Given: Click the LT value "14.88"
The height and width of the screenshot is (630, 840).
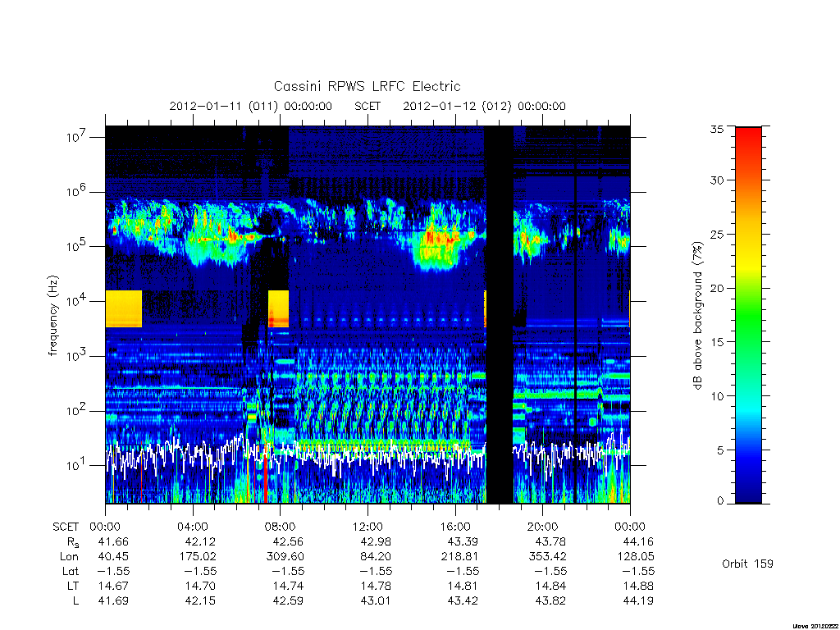Looking at the screenshot, I should 638,586.
